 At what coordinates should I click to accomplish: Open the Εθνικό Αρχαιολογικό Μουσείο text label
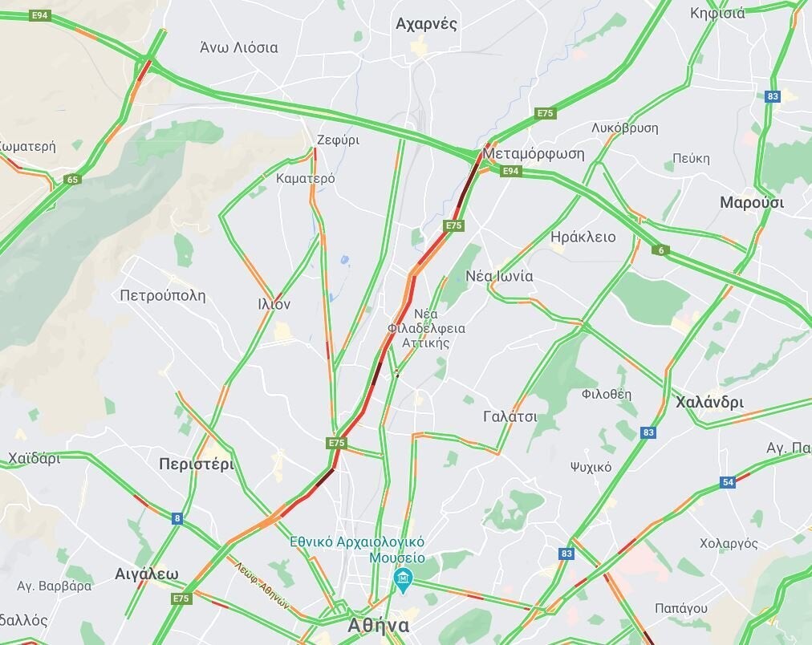pos(357,550)
